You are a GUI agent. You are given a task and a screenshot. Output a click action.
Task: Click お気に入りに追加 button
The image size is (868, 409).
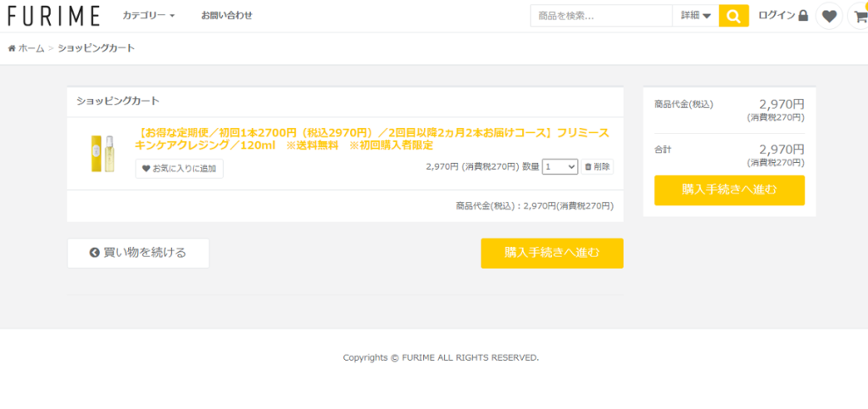tap(180, 169)
